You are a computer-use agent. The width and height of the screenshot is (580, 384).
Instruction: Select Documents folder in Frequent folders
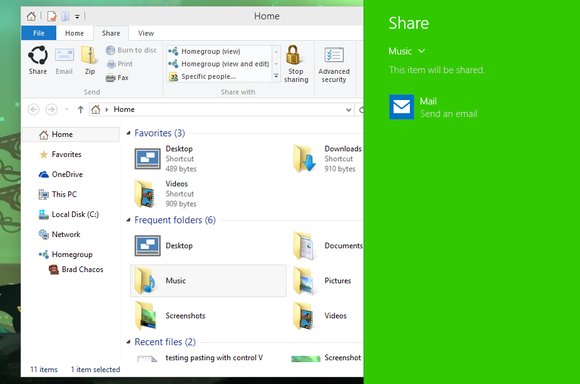point(327,246)
